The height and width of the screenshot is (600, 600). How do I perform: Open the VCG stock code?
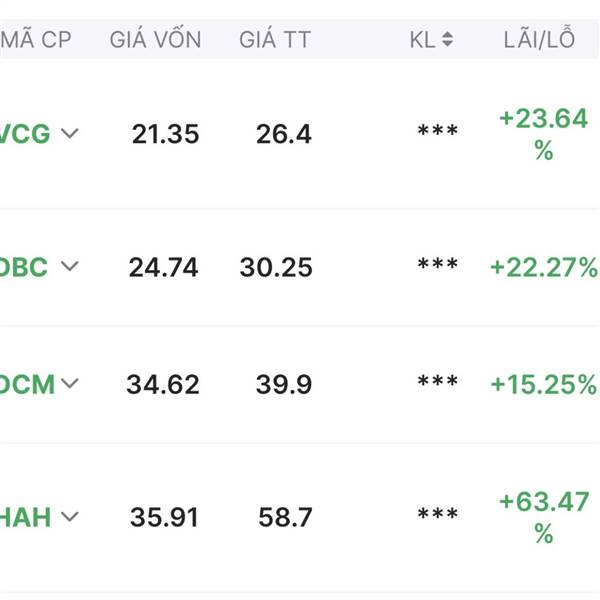point(25,134)
